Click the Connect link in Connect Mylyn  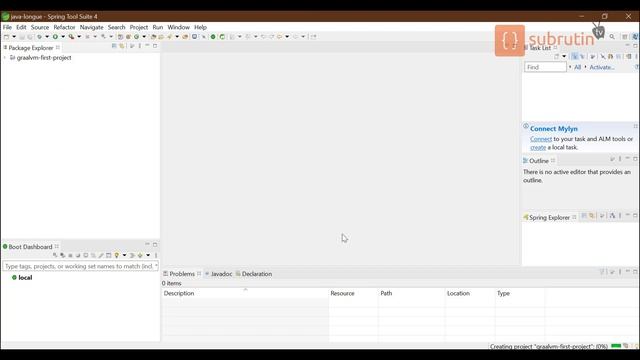(541, 139)
